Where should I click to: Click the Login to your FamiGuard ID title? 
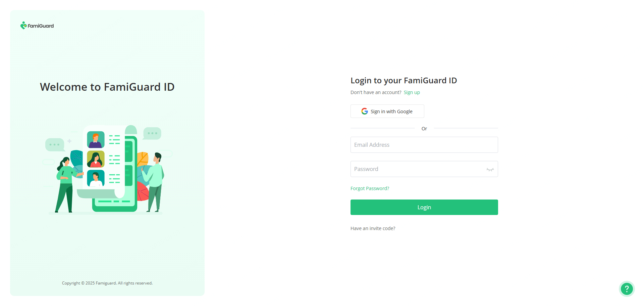coord(404,81)
